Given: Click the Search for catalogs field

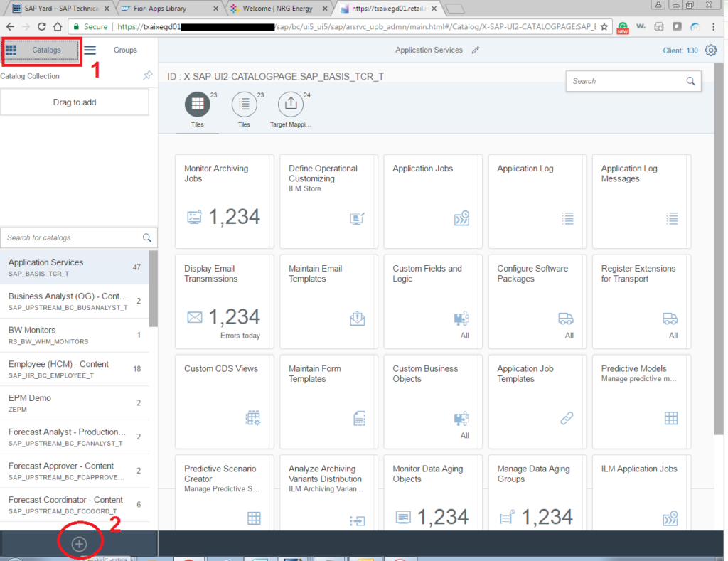Looking at the screenshot, I should click(x=78, y=237).
